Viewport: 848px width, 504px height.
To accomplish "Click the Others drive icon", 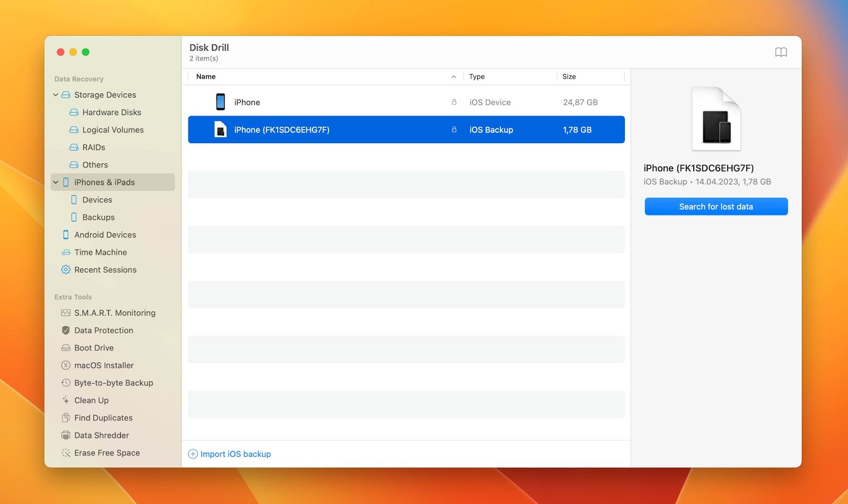I will tap(74, 165).
